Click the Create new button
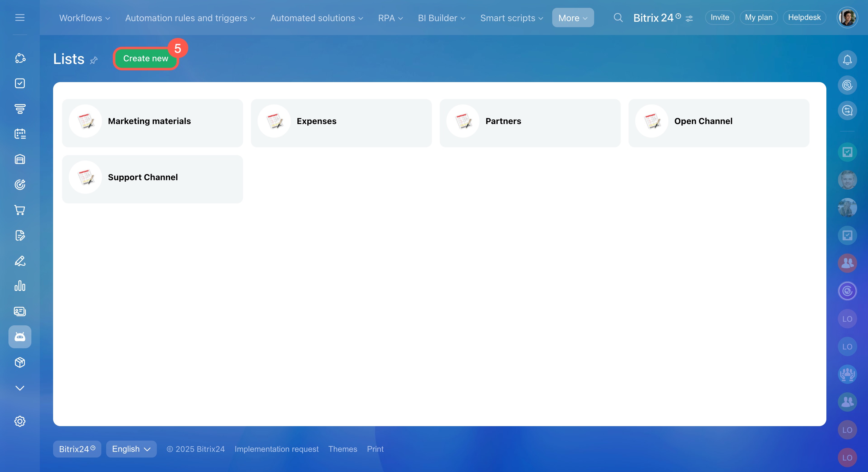 point(146,58)
